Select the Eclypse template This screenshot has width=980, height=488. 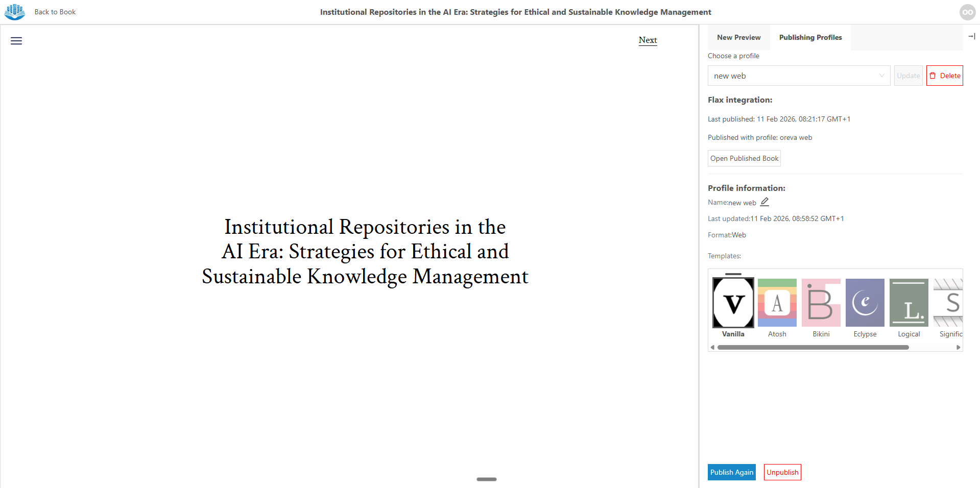pos(865,302)
